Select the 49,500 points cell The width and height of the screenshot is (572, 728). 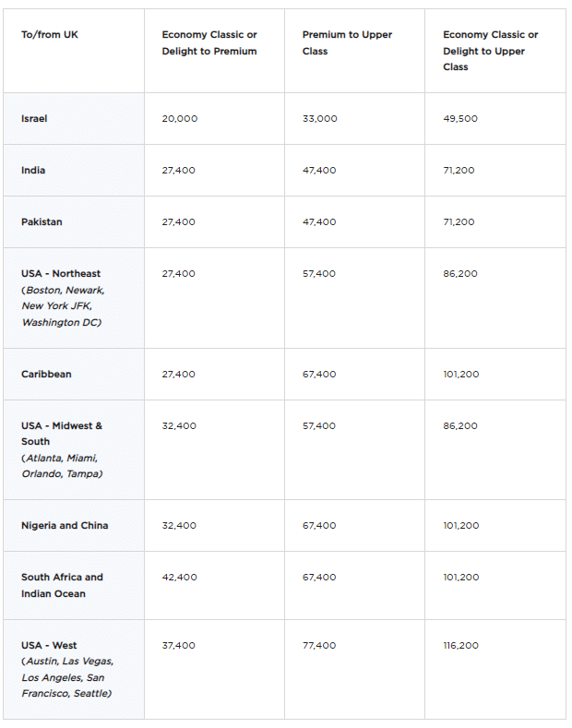[460, 119]
